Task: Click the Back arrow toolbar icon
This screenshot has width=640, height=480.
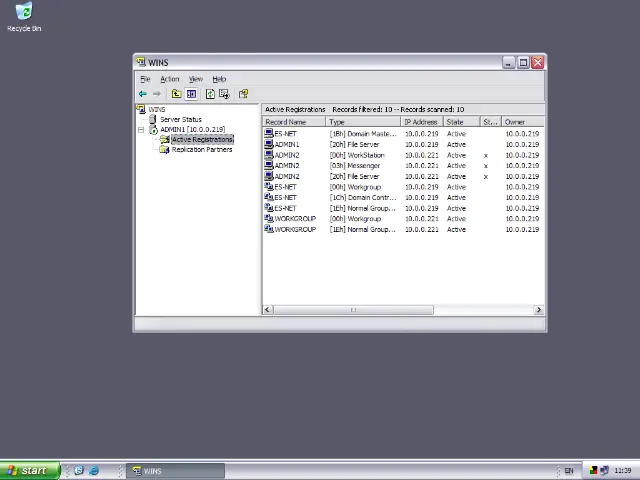Action: (x=142, y=94)
